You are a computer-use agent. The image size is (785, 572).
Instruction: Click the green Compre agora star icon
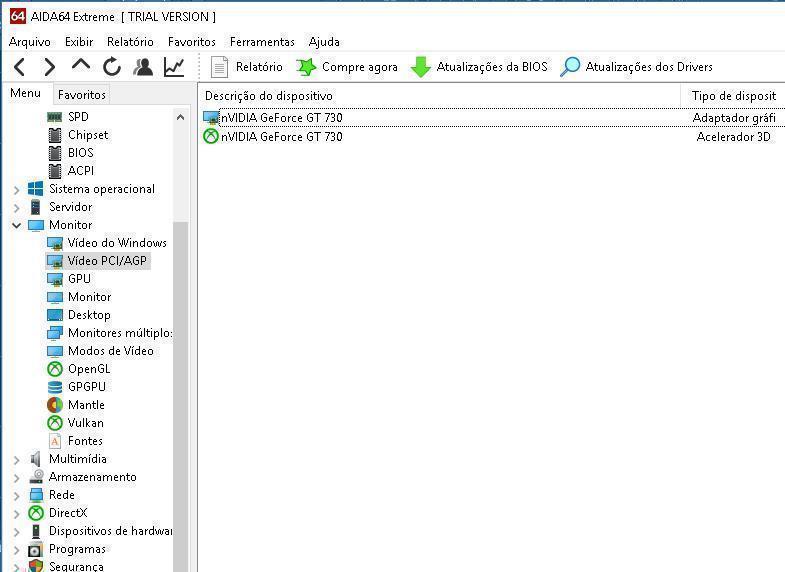306,67
